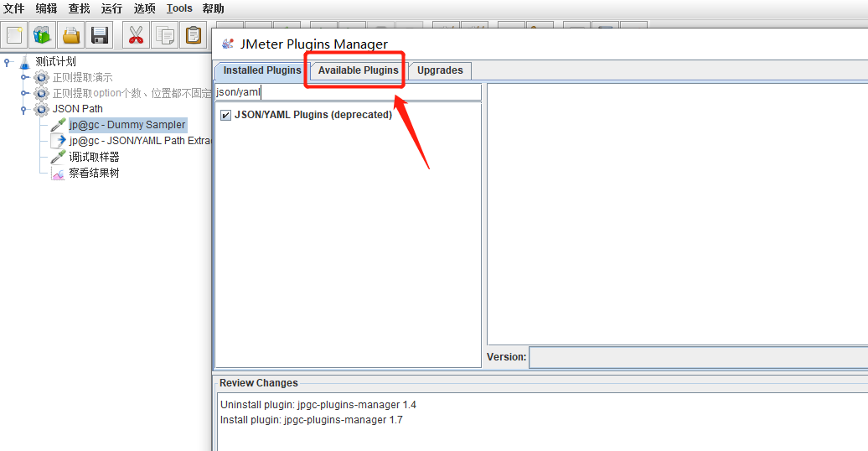The image size is (868, 451).
Task: Select the 调试取样器 tree item
Action: (x=94, y=157)
